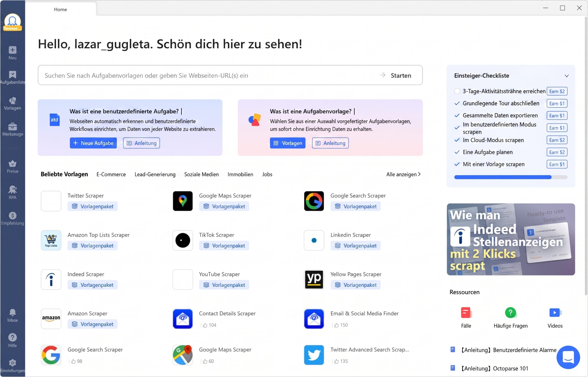Screen dimensions: 588x377
Task: Open Linkedin Scraper icon
Action: (x=314, y=240)
